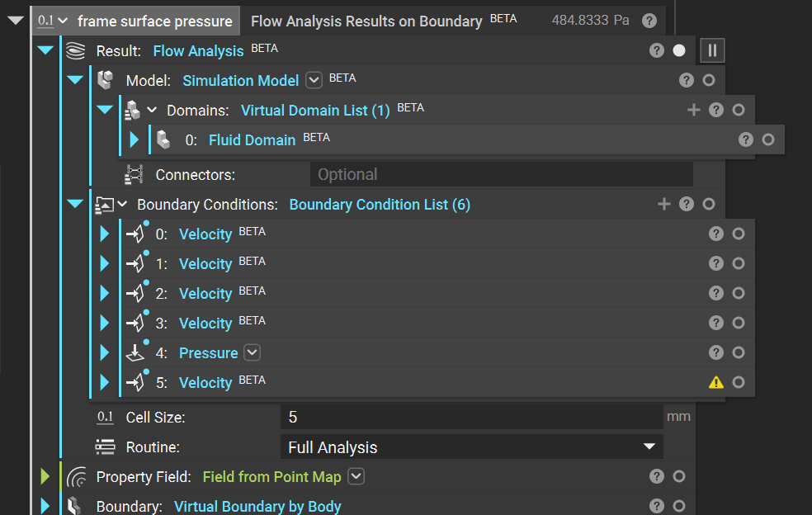
Task: Open help for the Flow Analysis result
Action: (x=657, y=50)
